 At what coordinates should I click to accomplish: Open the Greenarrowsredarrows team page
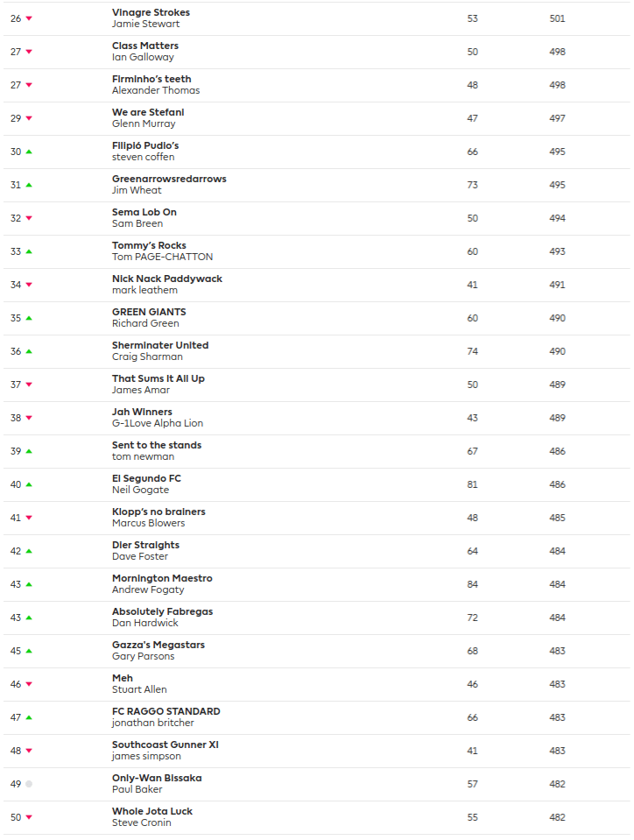(169, 179)
